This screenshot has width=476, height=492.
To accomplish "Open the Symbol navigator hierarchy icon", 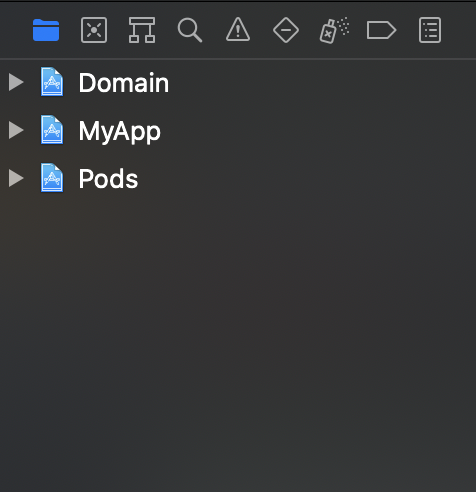I will tap(142, 30).
